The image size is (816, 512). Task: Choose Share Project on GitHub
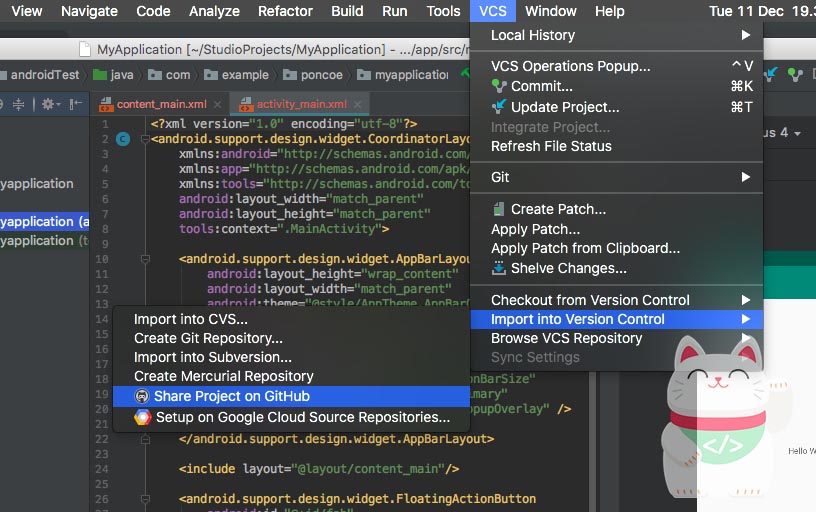click(291, 396)
